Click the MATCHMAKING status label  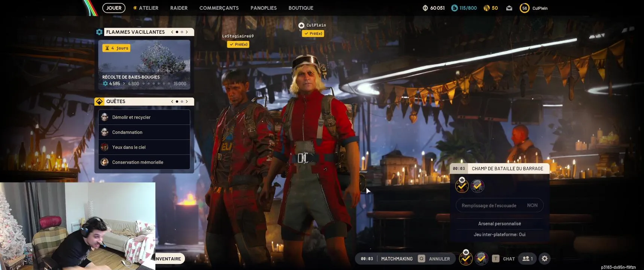tap(397, 259)
